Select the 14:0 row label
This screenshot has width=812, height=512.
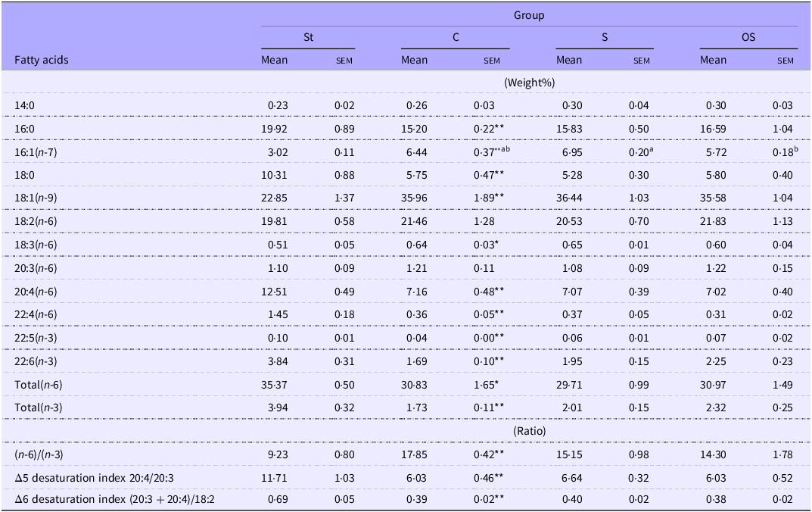tap(24, 106)
